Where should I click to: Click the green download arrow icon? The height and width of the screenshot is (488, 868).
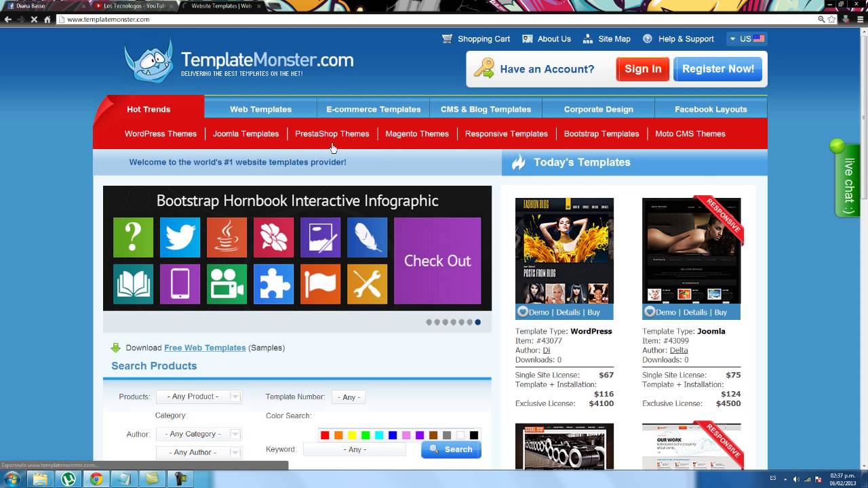115,348
